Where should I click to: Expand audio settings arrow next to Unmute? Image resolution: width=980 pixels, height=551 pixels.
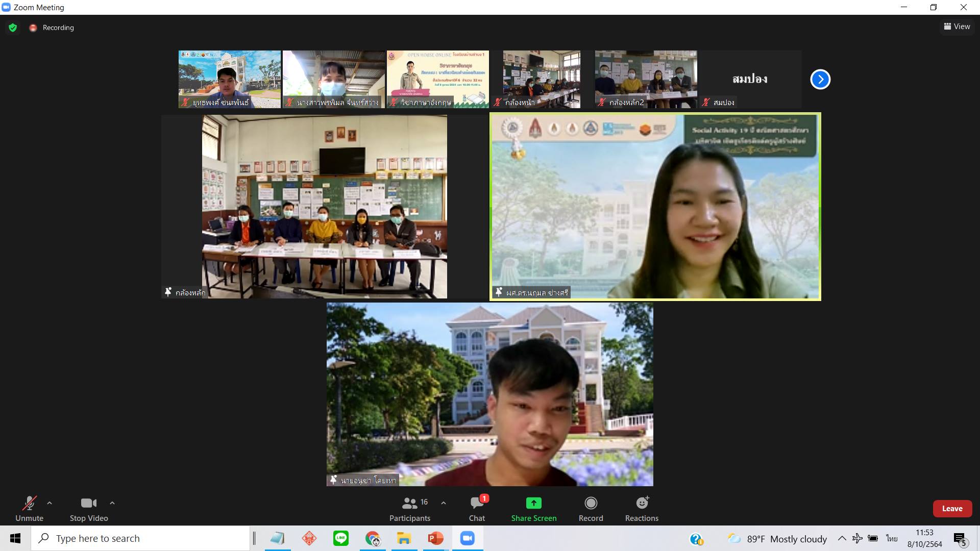click(x=50, y=503)
